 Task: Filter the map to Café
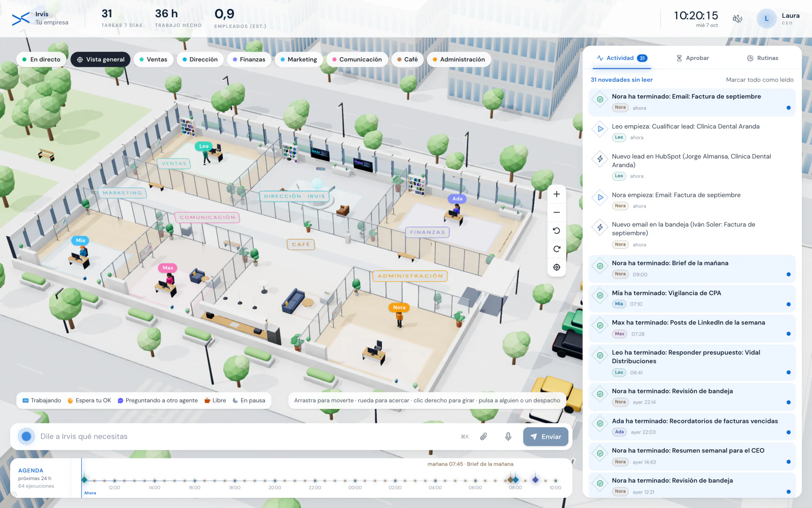pos(407,59)
